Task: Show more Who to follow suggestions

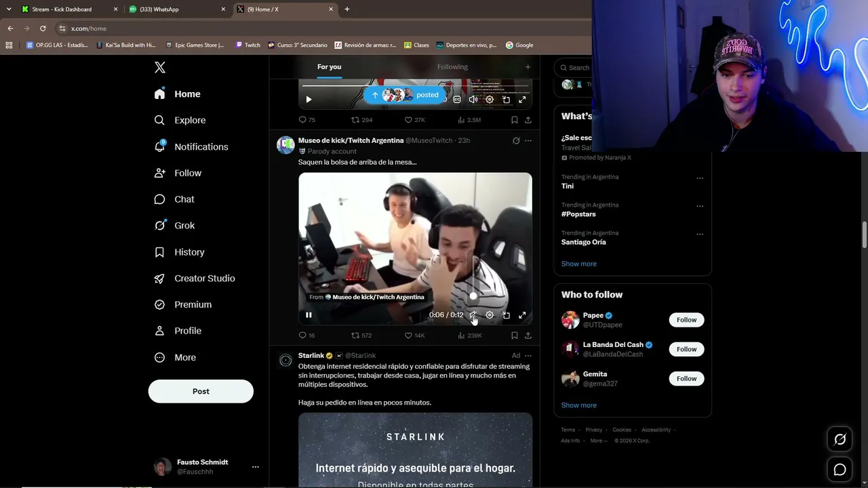Action: point(578,405)
